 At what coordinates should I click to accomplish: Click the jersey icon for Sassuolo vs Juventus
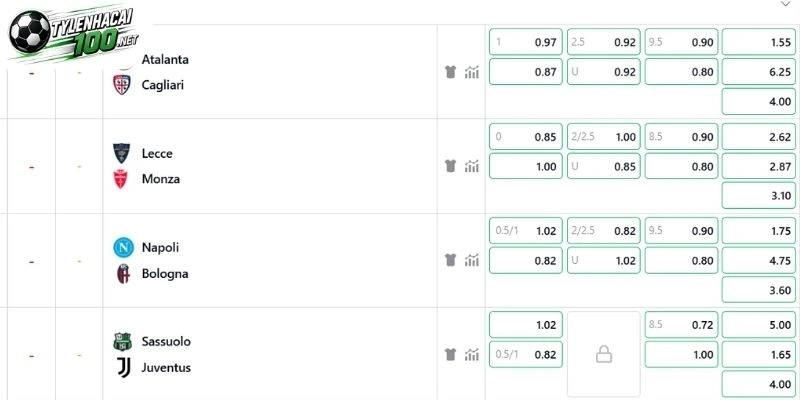pos(450,355)
